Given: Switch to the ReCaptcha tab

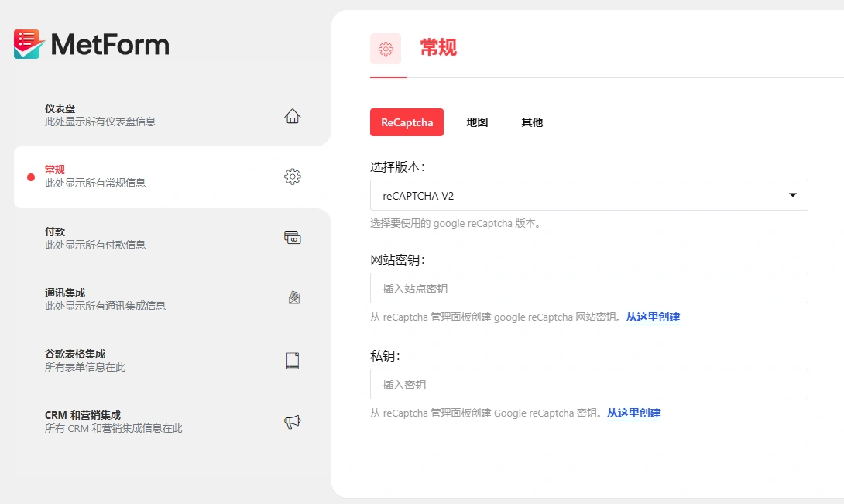Looking at the screenshot, I should pyautogui.click(x=407, y=122).
